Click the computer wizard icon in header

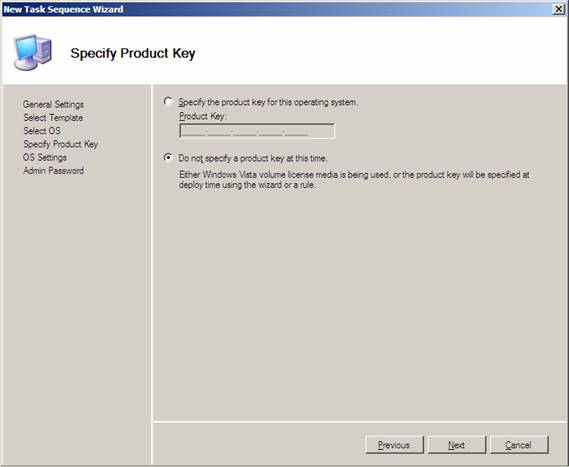coord(33,53)
